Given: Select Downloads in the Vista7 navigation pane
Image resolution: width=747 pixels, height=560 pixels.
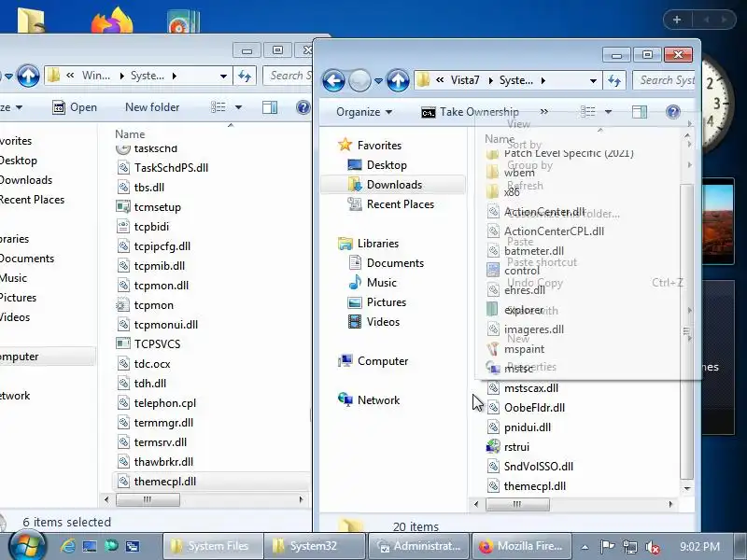Looking at the screenshot, I should pos(393,184).
